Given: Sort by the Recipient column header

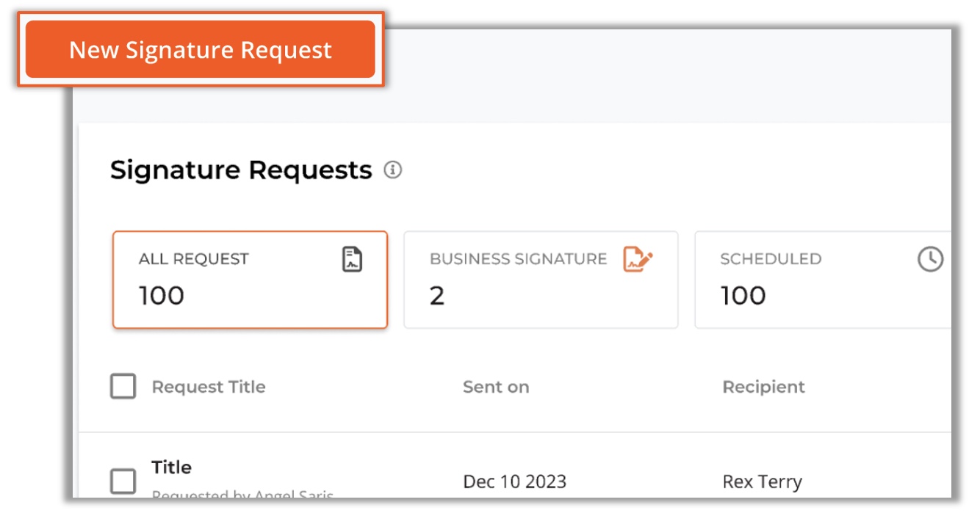Looking at the screenshot, I should (x=764, y=387).
